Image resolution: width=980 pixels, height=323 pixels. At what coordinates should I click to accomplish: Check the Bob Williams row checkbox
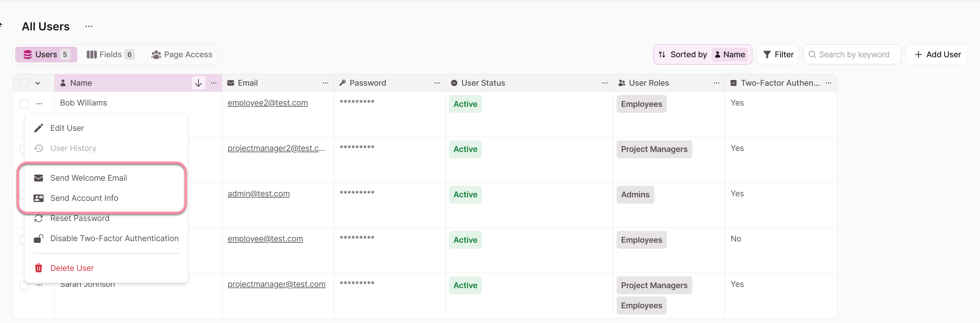click(x=24, y=104)
